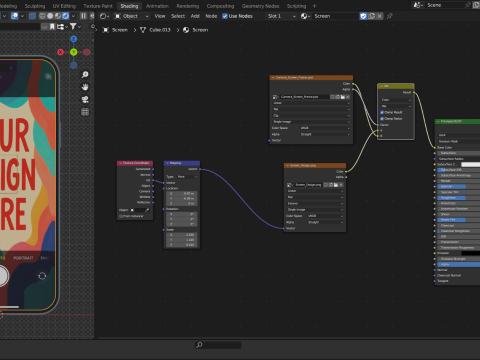Screen dimensions: 480x360
Task: Click the Scene name field
Action: [x=445, y=5]
